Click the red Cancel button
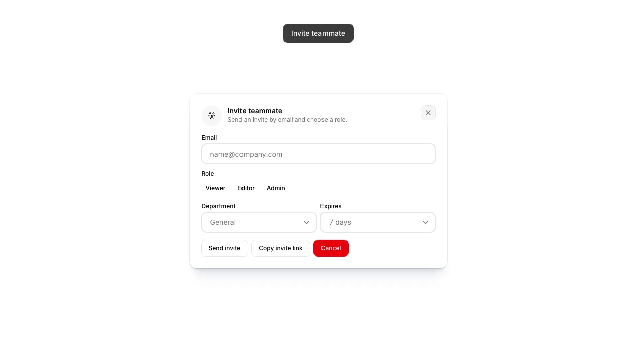 point(331,248)
